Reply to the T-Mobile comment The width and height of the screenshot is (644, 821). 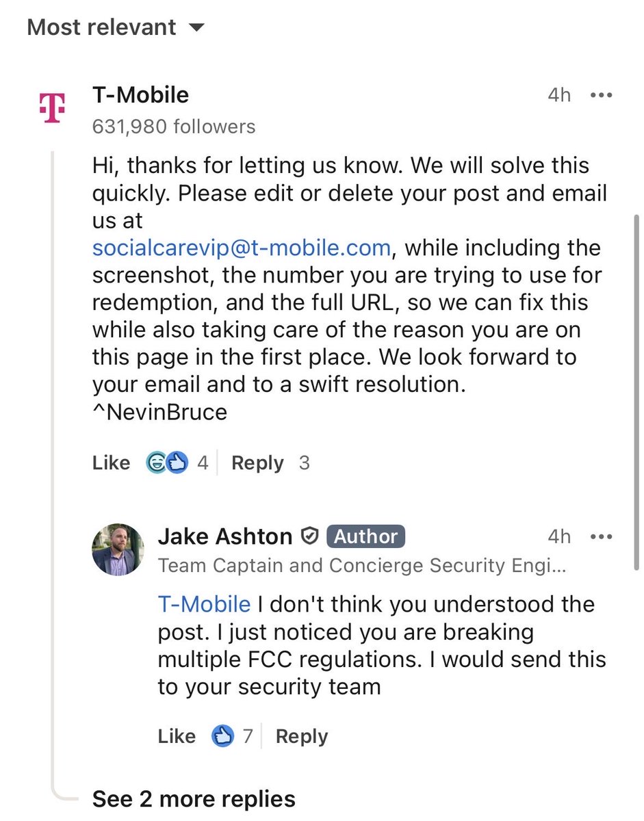257,463
